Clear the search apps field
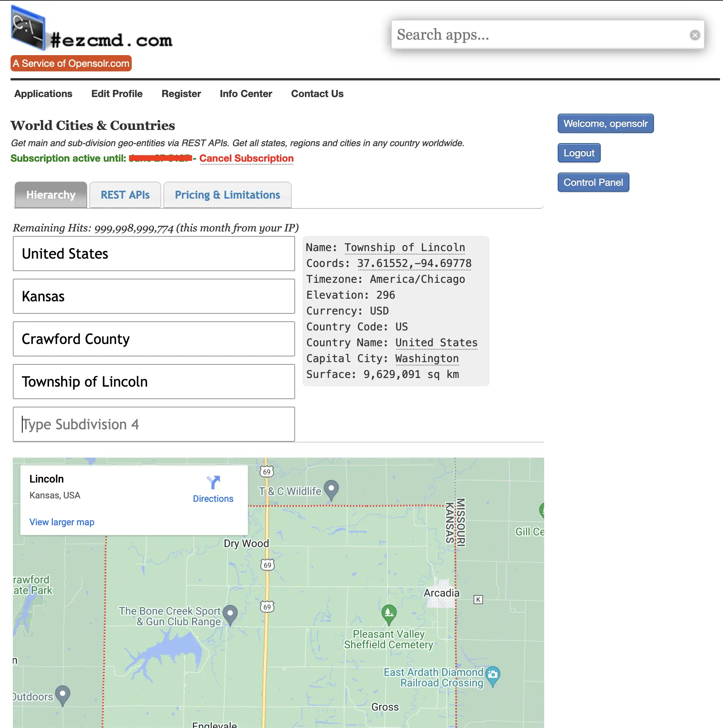This screenshot has width=723, height=728. coord(695,35)
